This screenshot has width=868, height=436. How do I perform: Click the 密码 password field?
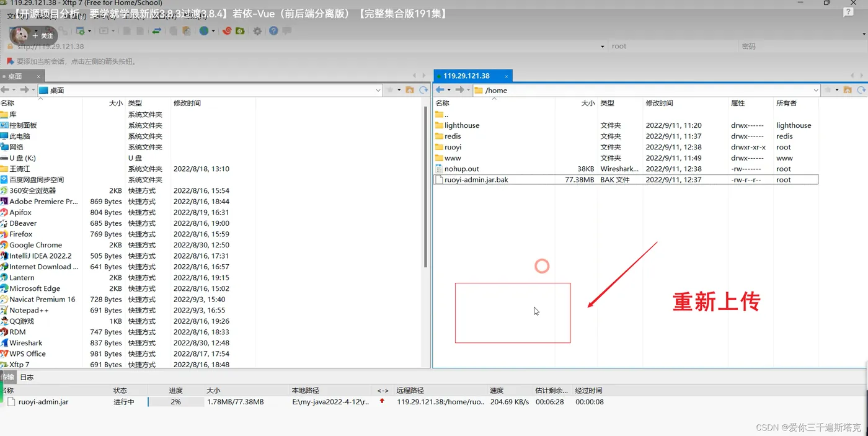click(804, 47)
